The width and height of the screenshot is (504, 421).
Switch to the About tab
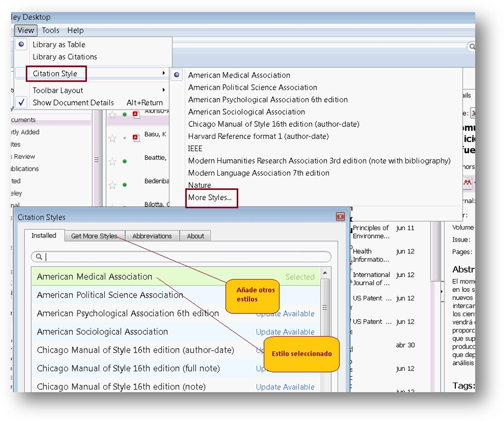tap(195, 236)
